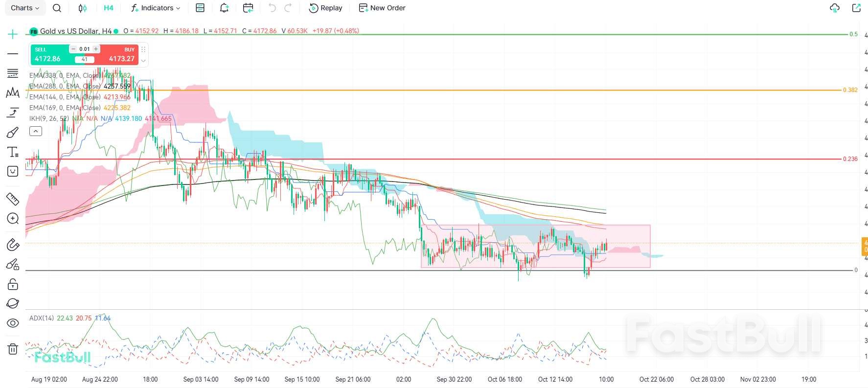Expand the quick trade panel chevron
The height and width of the screenshot is (388, 868).
pyautogui.click(x=143, y=61)
